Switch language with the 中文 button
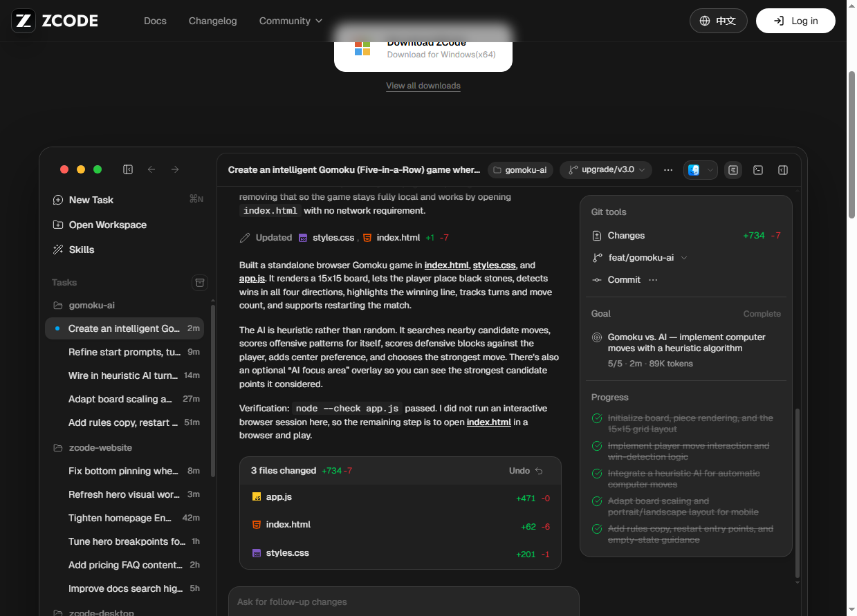The width and height of the screenshot is (857, 616). [718, 21]
